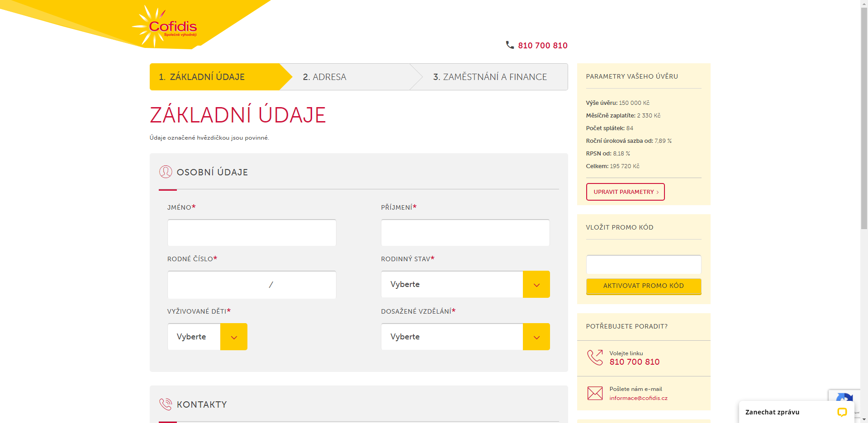Click the reCAPTCHA badge
The height and width of the screenshot is (423, 868).
coord(844,395)
